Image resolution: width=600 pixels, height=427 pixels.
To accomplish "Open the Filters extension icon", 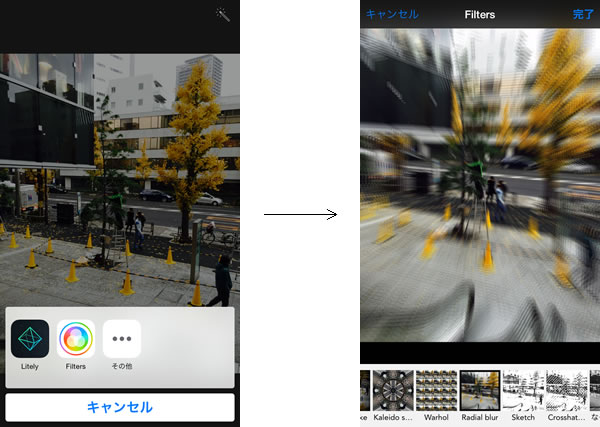I will coord(76,339).
